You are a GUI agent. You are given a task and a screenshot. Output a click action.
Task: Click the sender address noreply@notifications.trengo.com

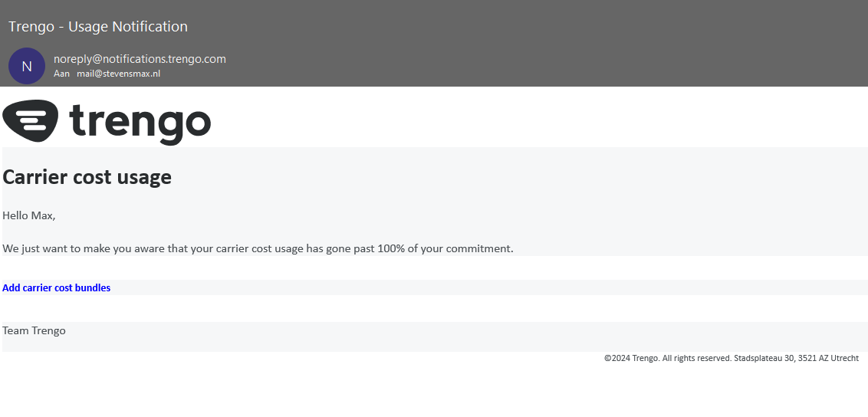point(140,59)
